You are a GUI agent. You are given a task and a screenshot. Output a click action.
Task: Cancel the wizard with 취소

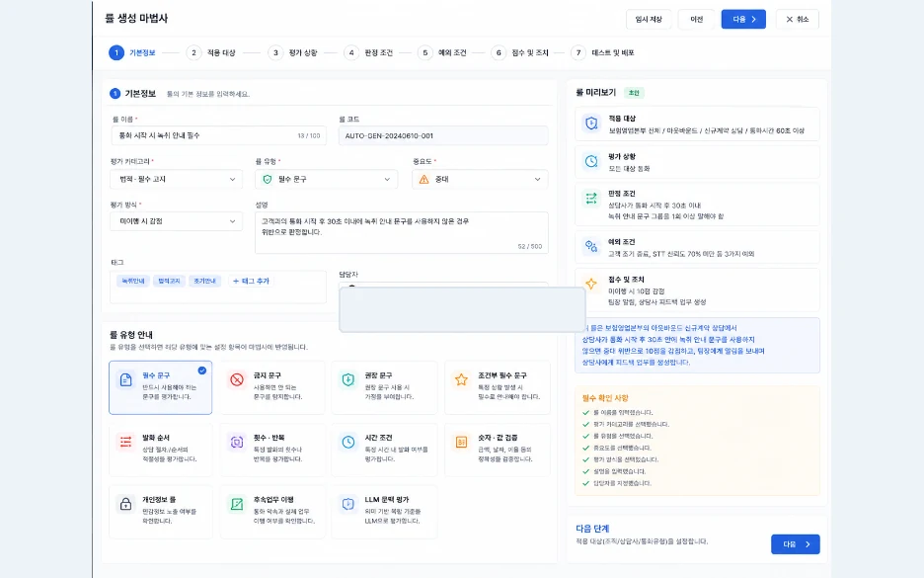[x=798, y=19]
